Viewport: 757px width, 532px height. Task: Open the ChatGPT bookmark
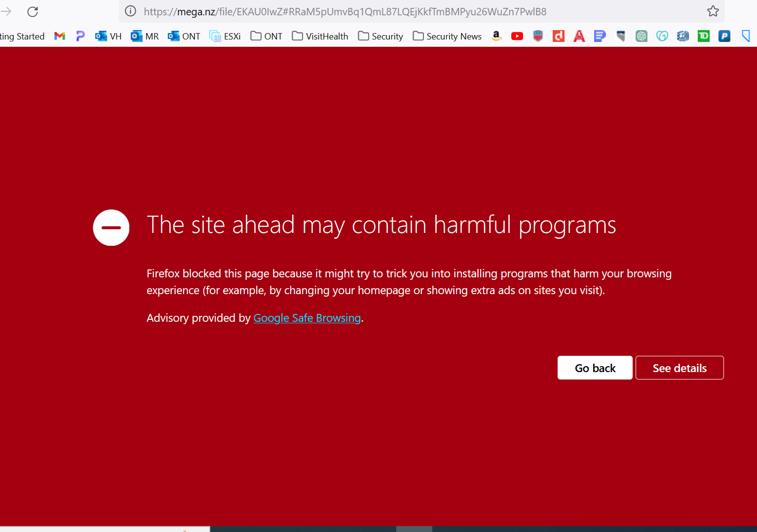click(x=642, y=36)
